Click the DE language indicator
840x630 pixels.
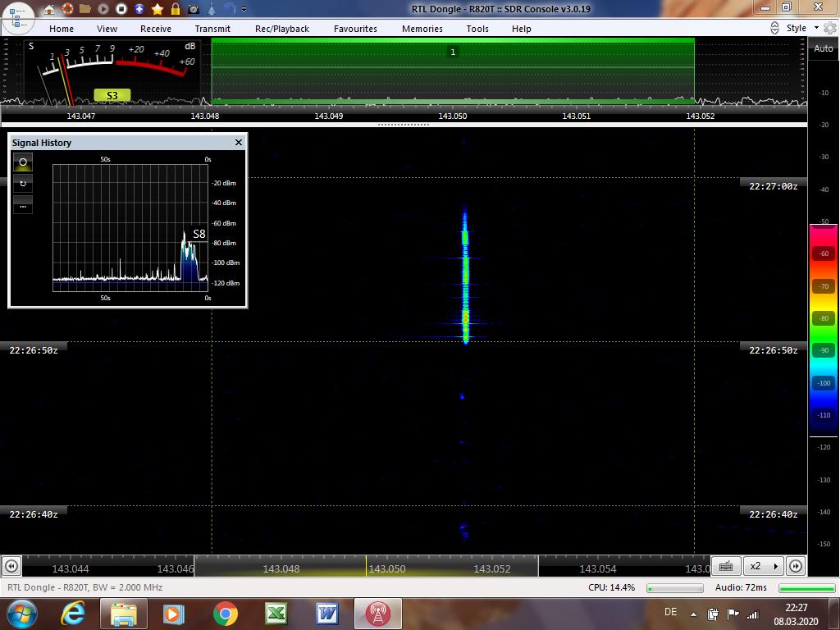point(671,612)
